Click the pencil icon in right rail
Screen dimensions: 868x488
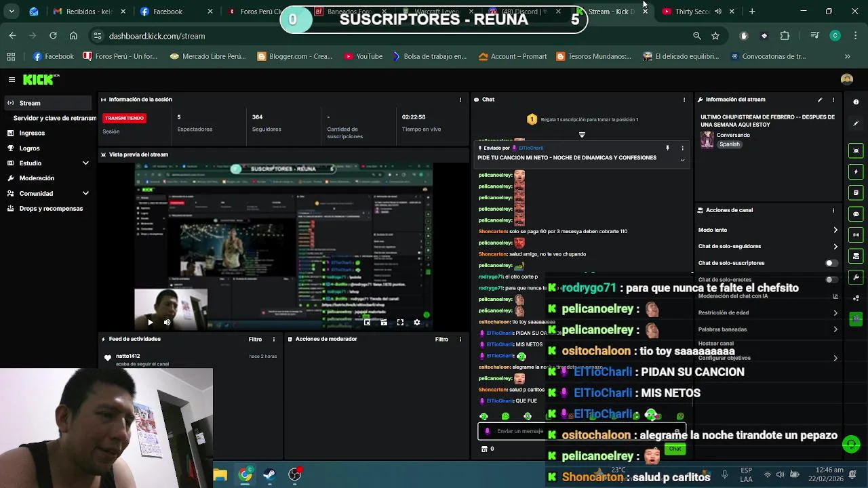click(856, 123)
